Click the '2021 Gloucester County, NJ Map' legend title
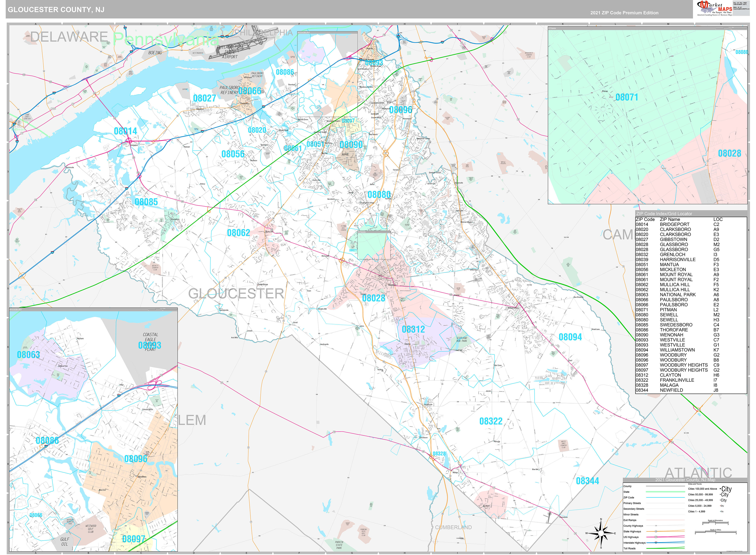Viewport: 756px width, 555px height. [x=685, y=480]
